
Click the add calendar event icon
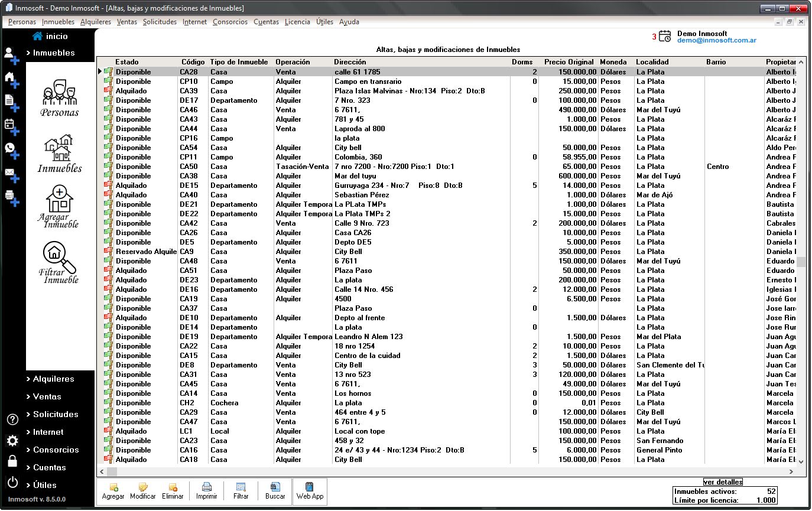click(12, 127)
